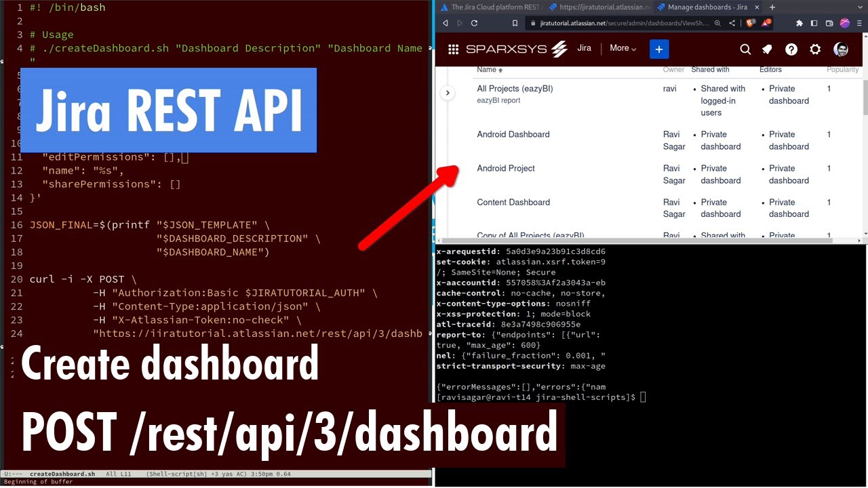Image resolution: width=868 pixels, height=488 pixels.
Task: Click the zoom icon in address bar
Action: [x=717, y=23]
